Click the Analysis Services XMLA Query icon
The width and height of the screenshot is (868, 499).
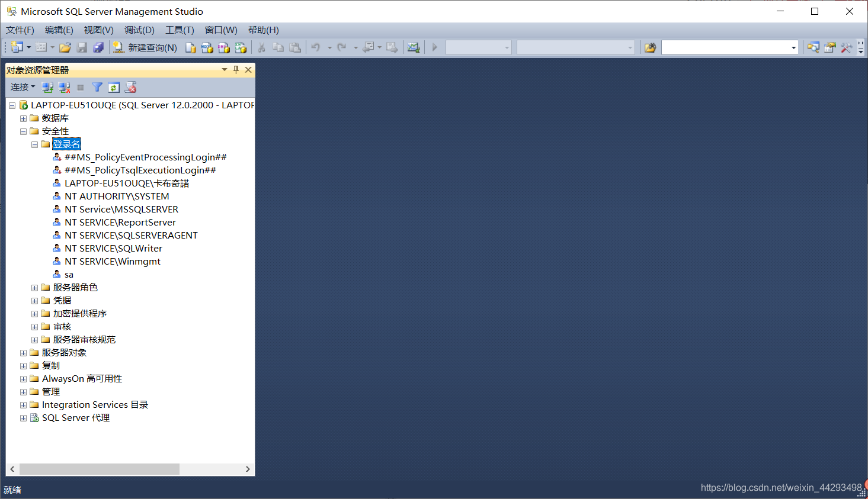[x=241, y=47]
